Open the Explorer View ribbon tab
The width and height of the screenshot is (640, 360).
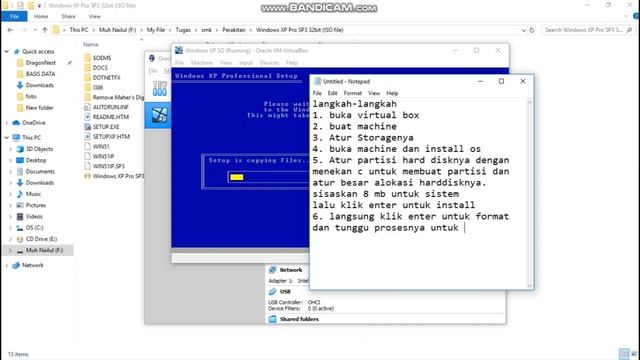click(x=95, y=16)
